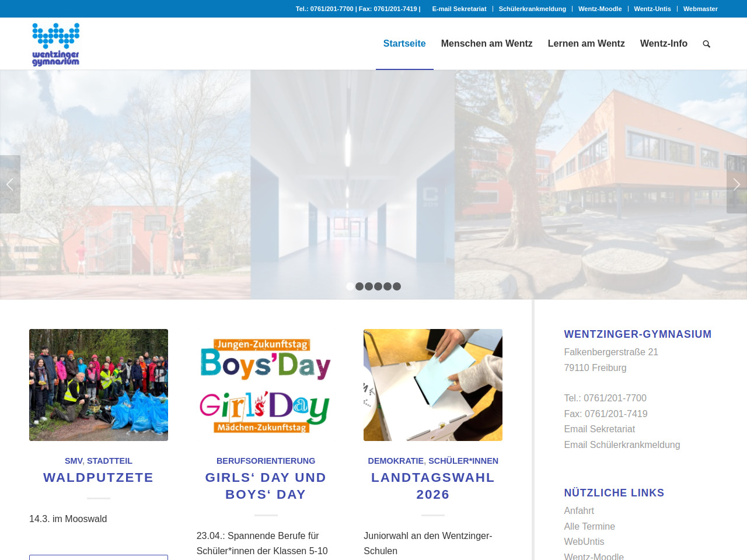The image size is (747, 560).
Task: Click the Berufsorientierung category link
Action: pos(266,461)
